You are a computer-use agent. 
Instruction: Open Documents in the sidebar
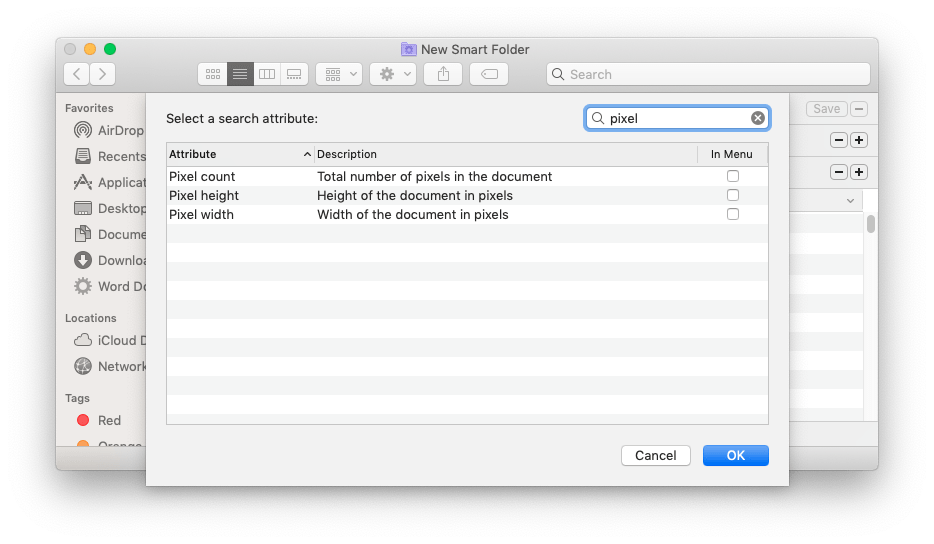point(110,234)
